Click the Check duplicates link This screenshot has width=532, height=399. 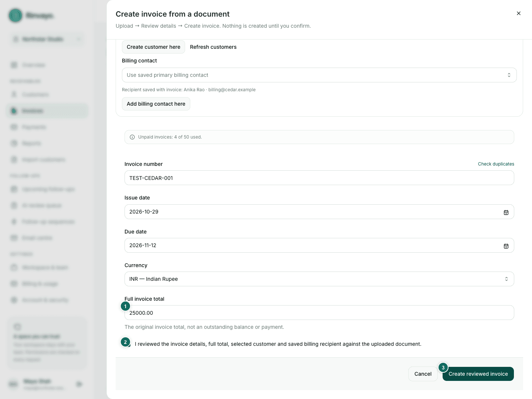pyautogui.click(x=496, y=164)
